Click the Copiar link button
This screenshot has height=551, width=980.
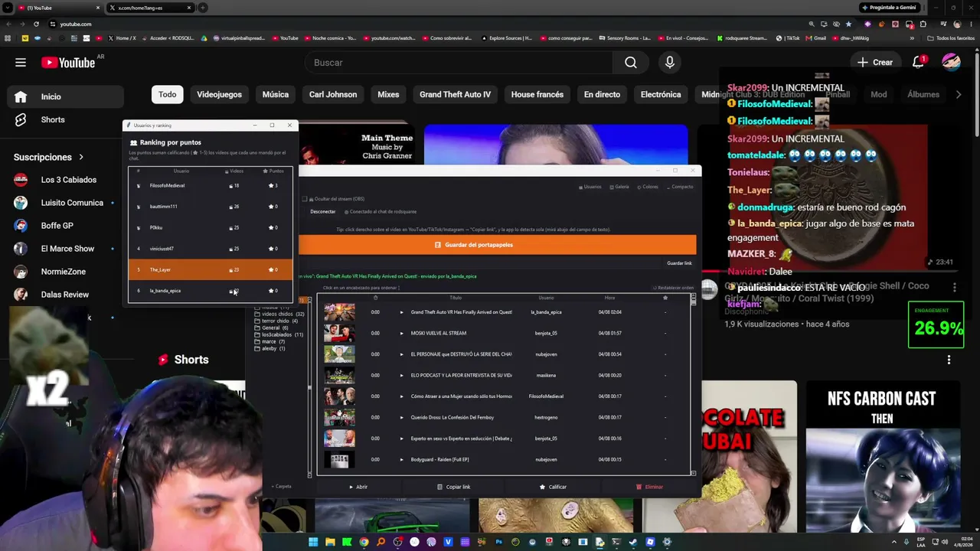(454, 487)
